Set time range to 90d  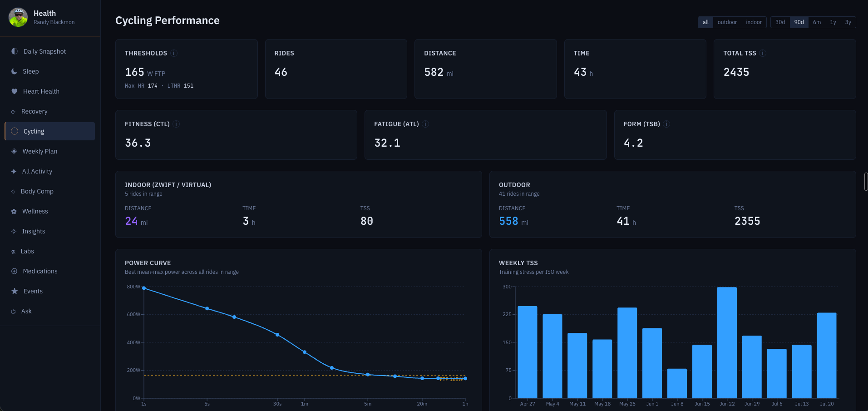point(799,22)
